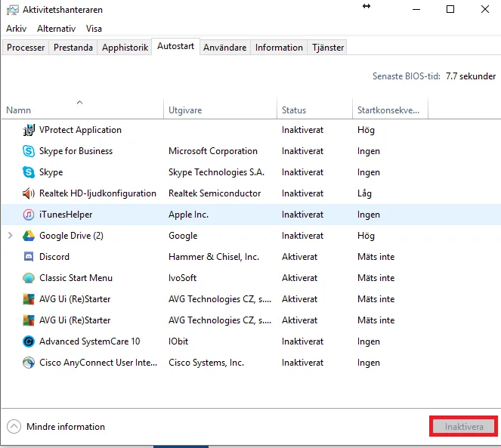Screen dimensions: 501x448
Task: Switch to the Information tab
Action: click(279, 48)
